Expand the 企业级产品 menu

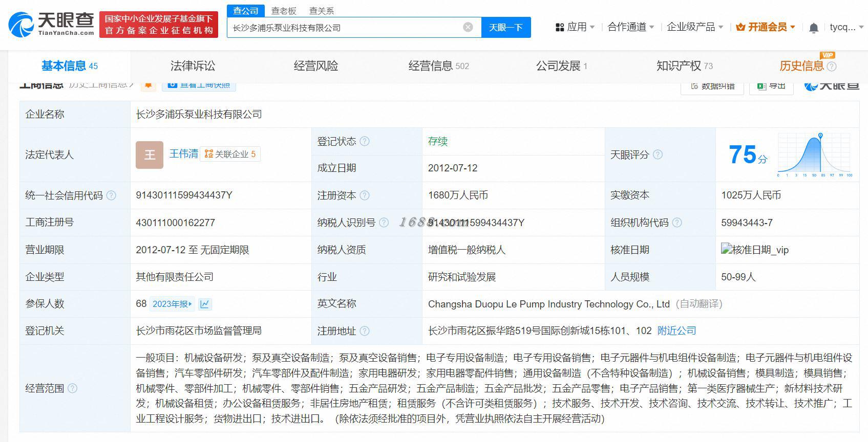[x=695, y=27]
